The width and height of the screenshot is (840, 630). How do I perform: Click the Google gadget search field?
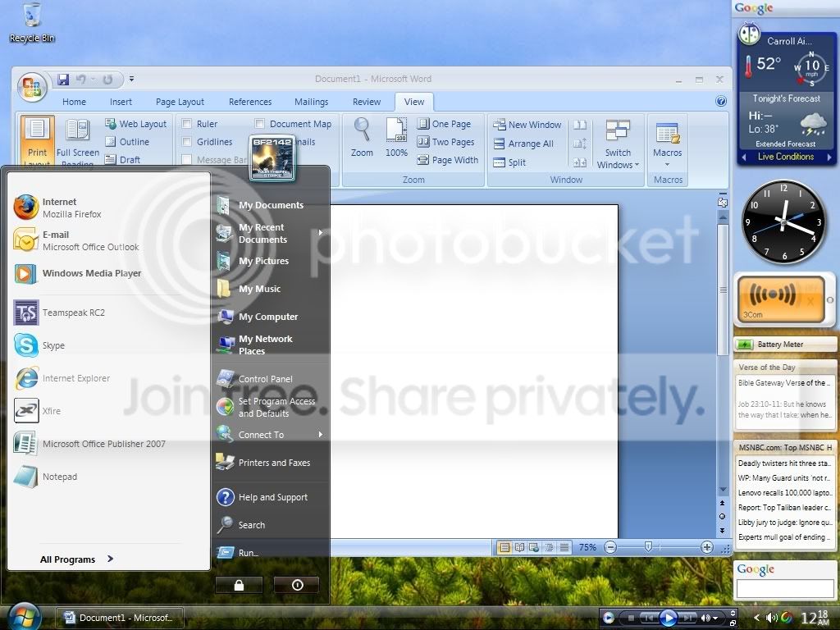785,589
